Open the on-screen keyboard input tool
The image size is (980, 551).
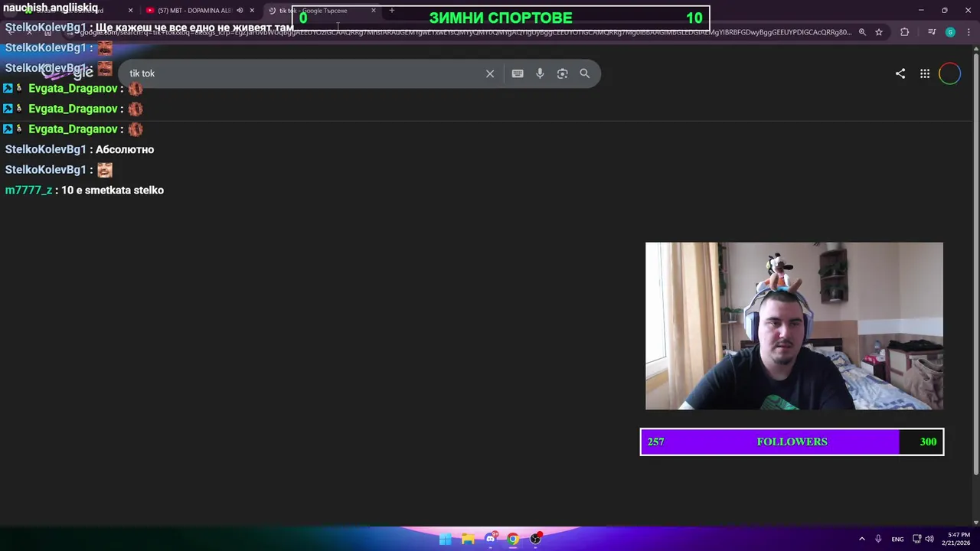click(518, 73)
